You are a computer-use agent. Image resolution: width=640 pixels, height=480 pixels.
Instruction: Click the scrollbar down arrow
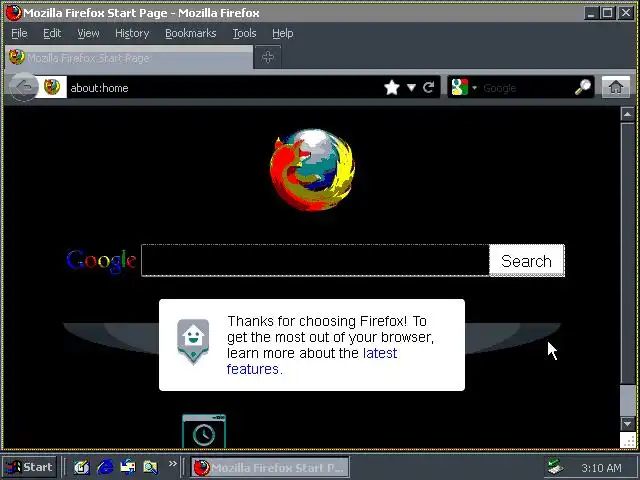pyautogui.click(x=627, y=424)
